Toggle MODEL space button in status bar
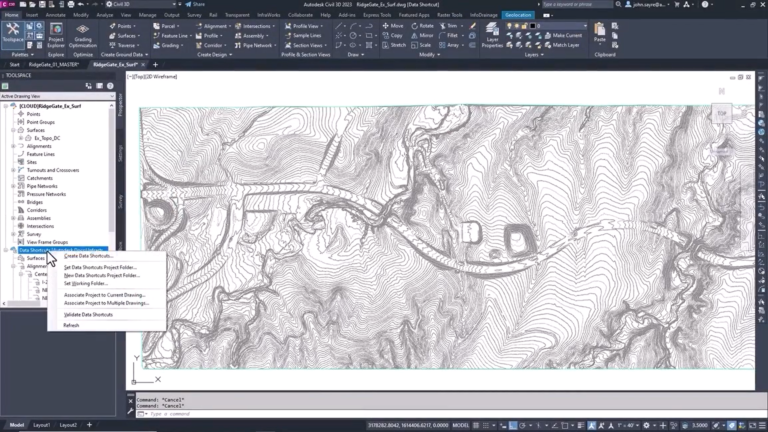Image resolution: width=768 pixels, height=432 pixels. click(460, 425)
